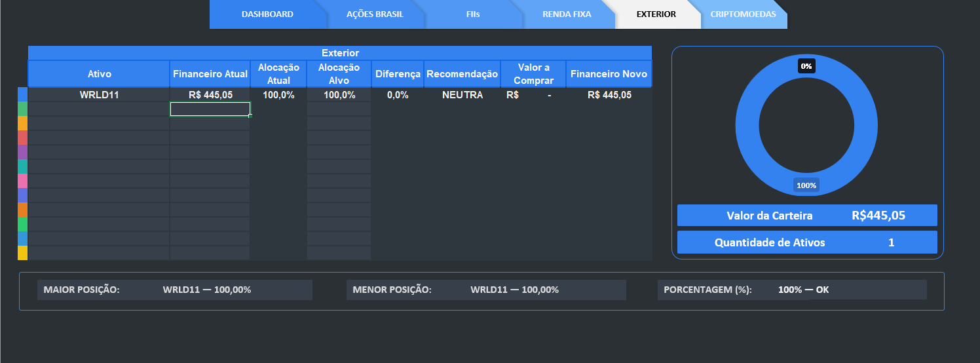Click the yellow color marker in the bottom row
This screenshot has width=980, height=363.
point(22,253)
